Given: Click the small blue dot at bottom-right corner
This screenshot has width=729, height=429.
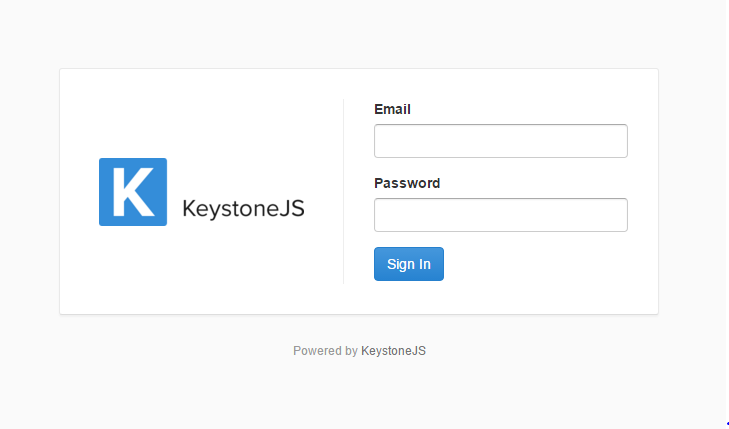Looking at the screenshot, I should click(726, 425).
